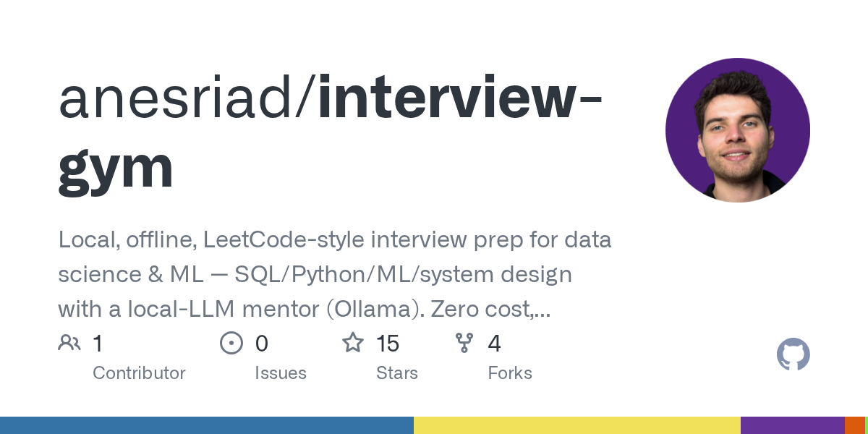Click the blue segment of language bar
The width and height of the screenshot is (868, 434).
pos(207,425)
